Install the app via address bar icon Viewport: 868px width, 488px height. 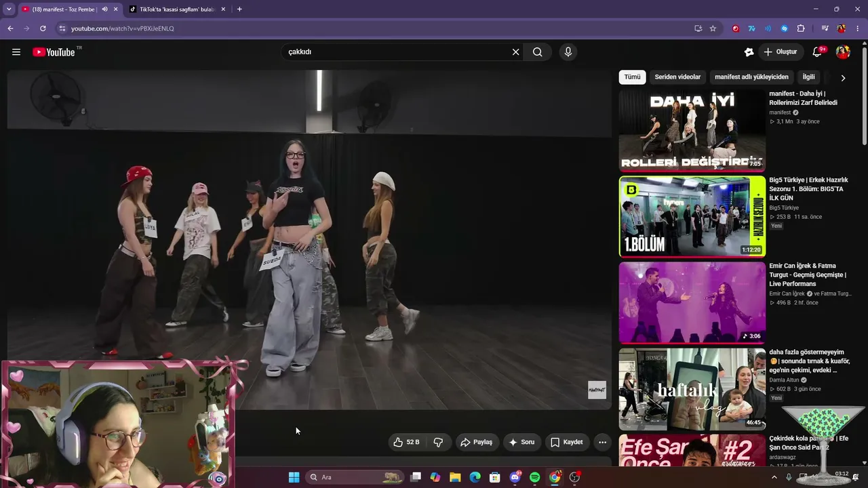(698, 28)
